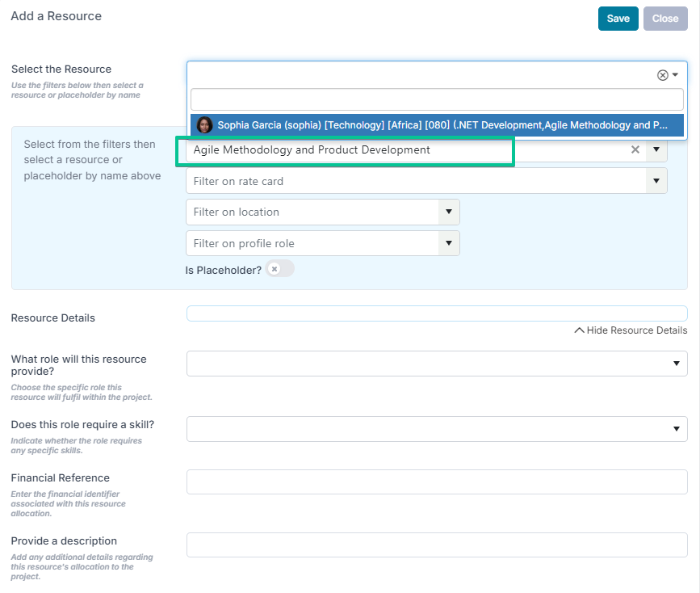Image resolution: width=700 pixels, height=593 pixels.
Task: Open the Filter on location dropdown arrow
Action: point(449,212)
